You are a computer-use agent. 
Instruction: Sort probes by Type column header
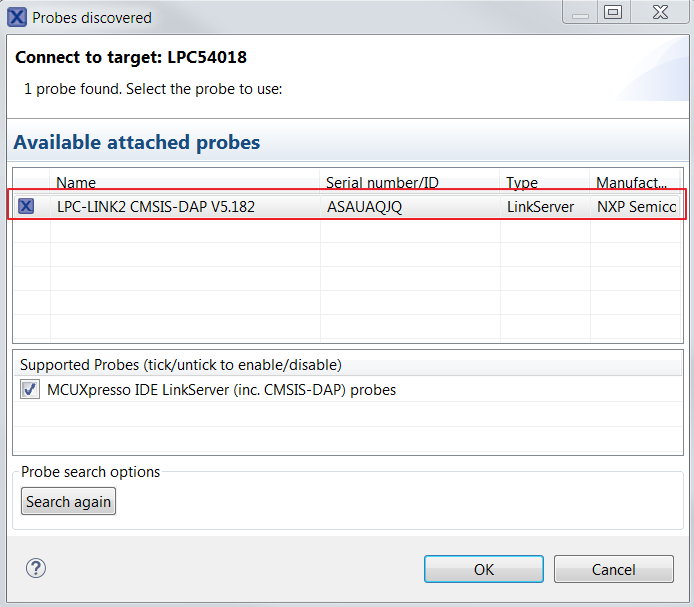point(544,182)
